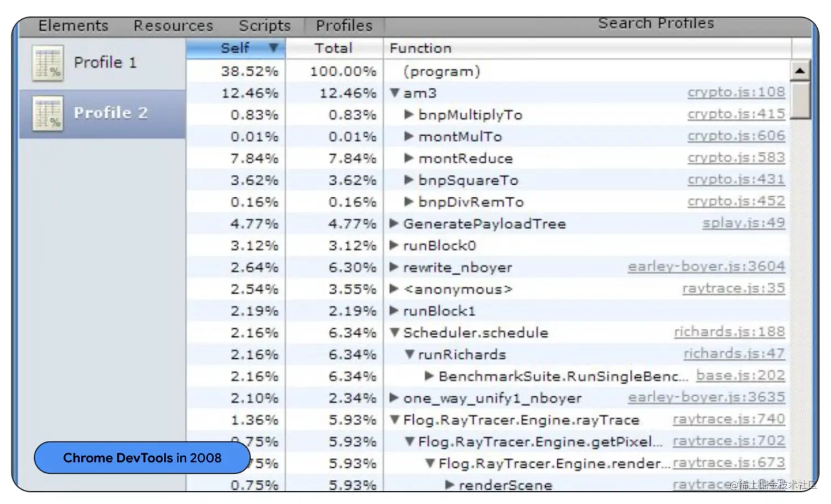
Task: Open the splay.js:49 link
Action: [x=744, y=223]
